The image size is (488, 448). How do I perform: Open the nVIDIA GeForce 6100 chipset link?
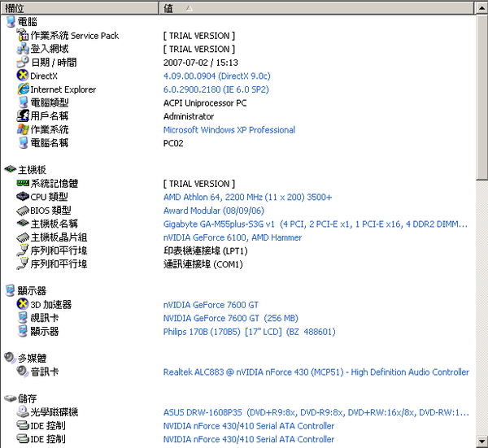pos(233,237)
